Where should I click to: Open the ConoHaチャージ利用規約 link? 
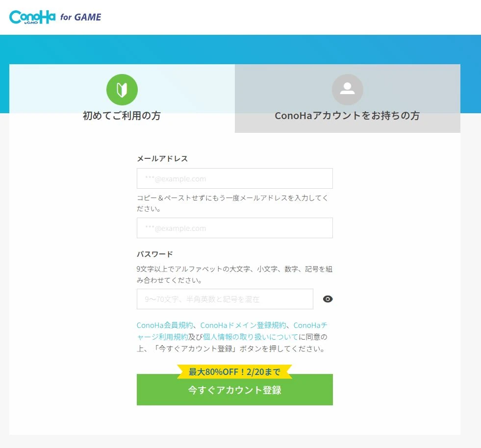232,331
